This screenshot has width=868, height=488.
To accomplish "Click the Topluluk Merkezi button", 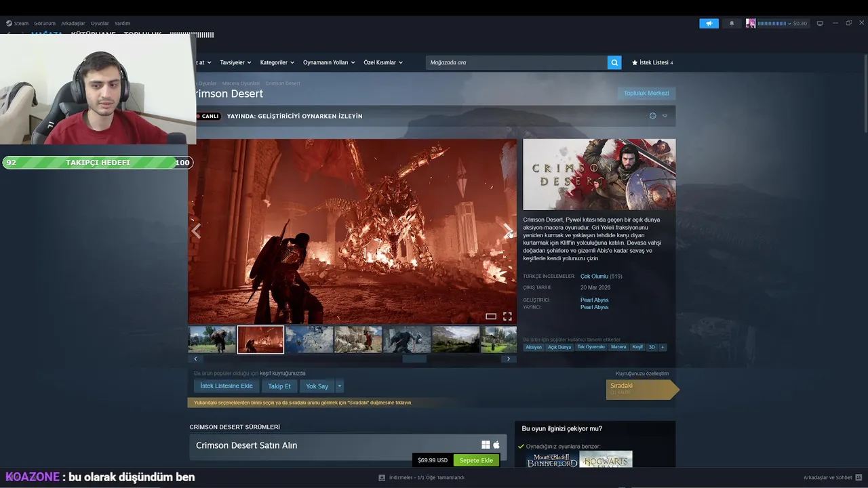I will (x=646, y=94).
